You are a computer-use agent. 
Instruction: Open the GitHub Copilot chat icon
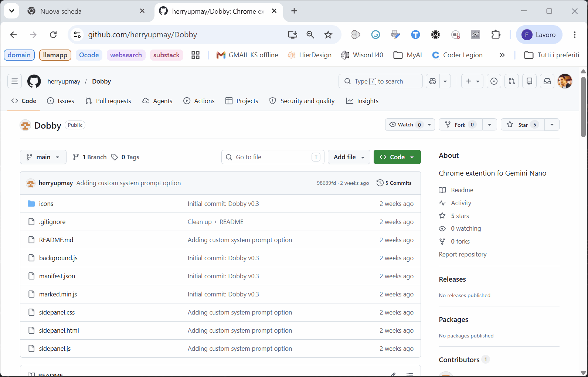(433, 81)
